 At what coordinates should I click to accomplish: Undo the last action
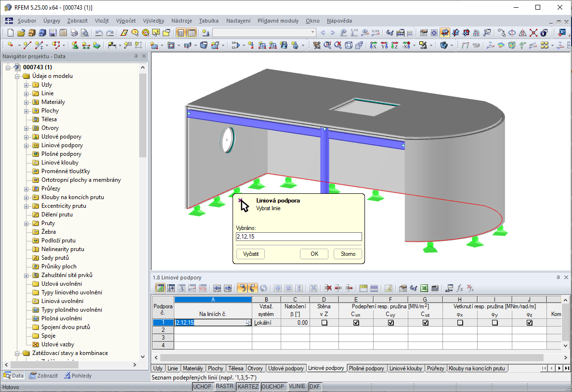click(99, 33)
